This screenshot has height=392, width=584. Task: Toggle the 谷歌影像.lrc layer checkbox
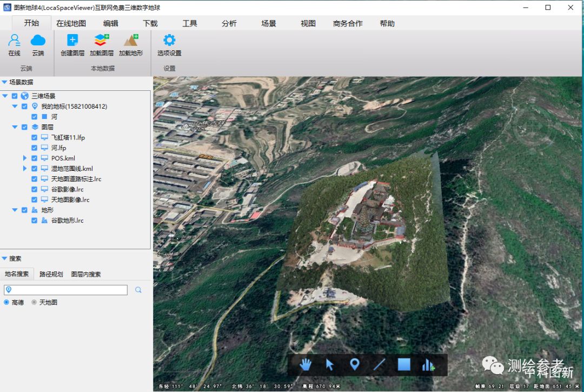(x=35, y=189)
